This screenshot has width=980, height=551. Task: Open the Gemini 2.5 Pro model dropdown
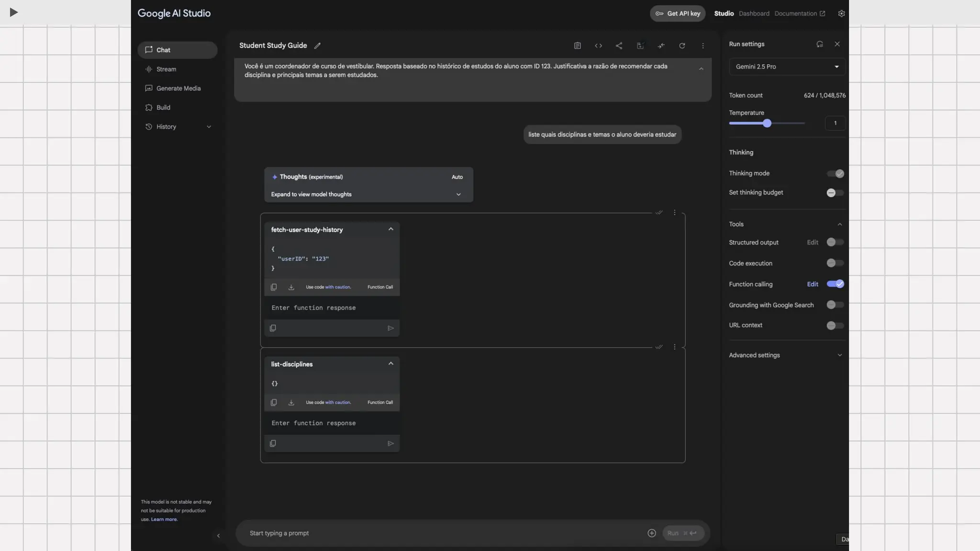point(787,67)
